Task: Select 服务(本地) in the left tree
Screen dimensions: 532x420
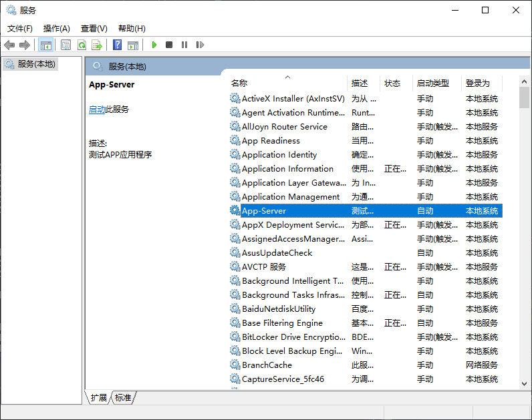Action: coord(37,64)
